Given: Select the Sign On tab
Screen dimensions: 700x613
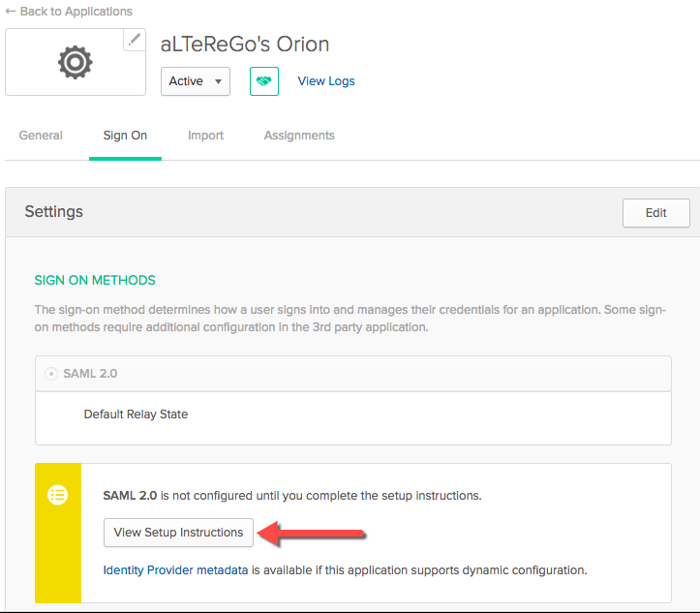Looking at the screenshot, I should 125,136.
